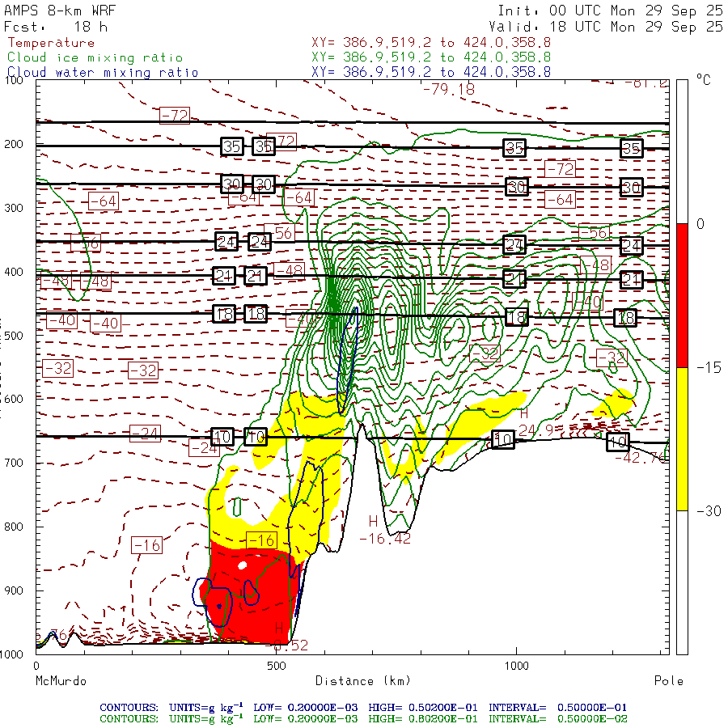This screenshot has width=728, height=728.
Task: Click the "Fcst: 18 h" forecast label
Action: tap(56, 27)
